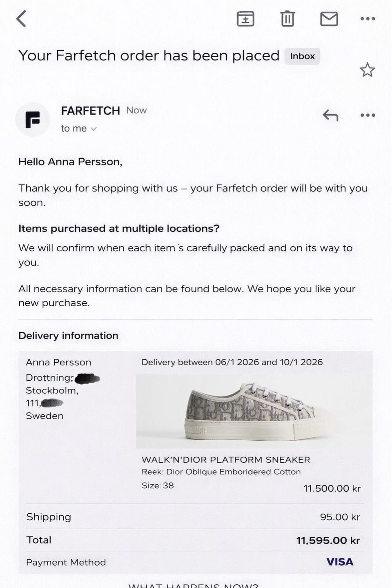Expand recipient details next to 'to me'
392x588 pixels.
94,129
